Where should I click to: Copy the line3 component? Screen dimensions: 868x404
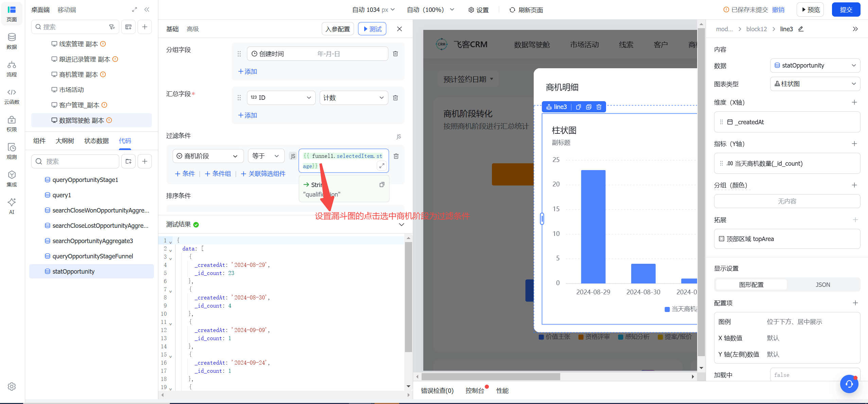pyautogui.click(x=578, y=107)
